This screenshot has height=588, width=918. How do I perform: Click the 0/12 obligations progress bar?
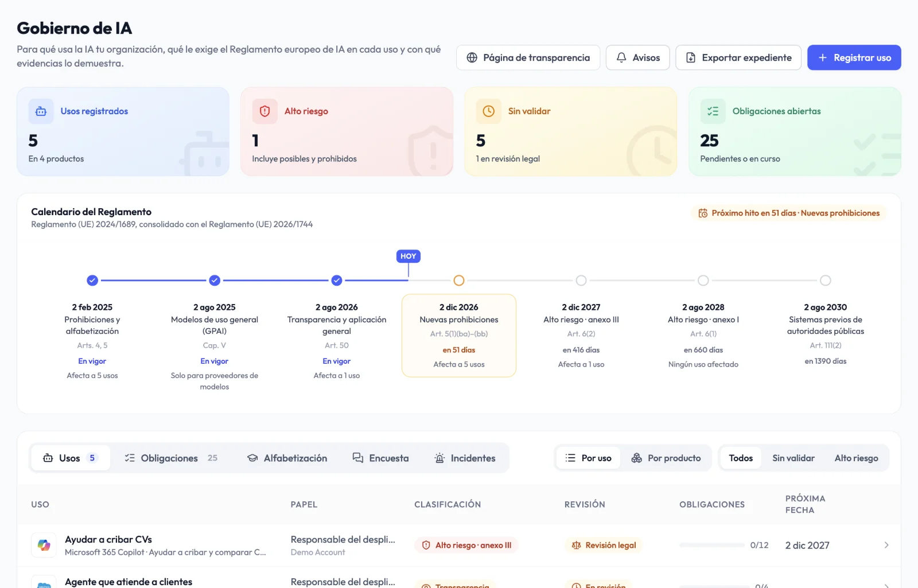coord(711,545)
